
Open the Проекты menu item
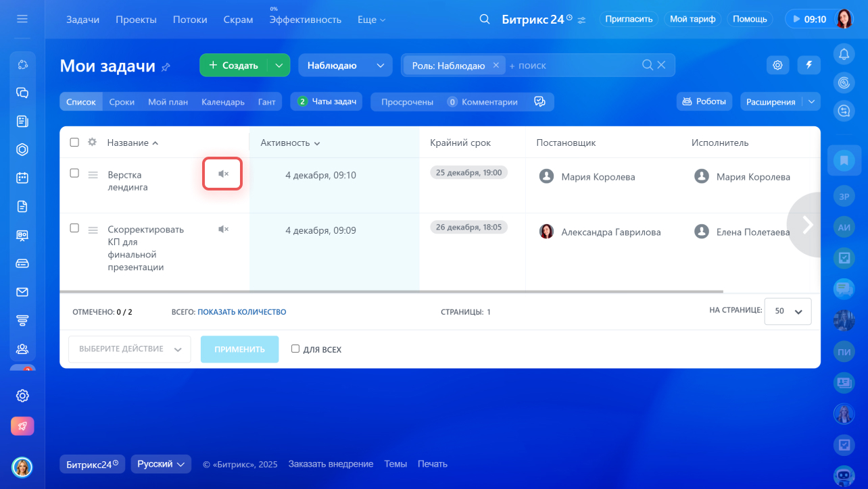coord(136,20)
